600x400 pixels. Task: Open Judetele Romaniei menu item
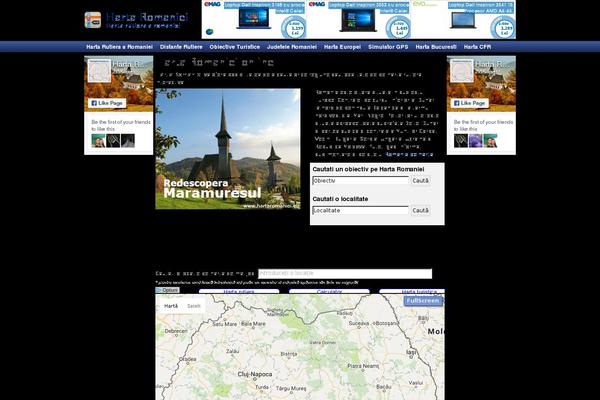tap(292, 47)
